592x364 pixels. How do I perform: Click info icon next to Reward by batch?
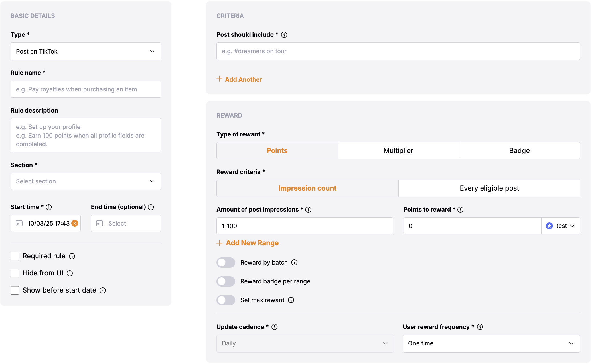(294, 263)
